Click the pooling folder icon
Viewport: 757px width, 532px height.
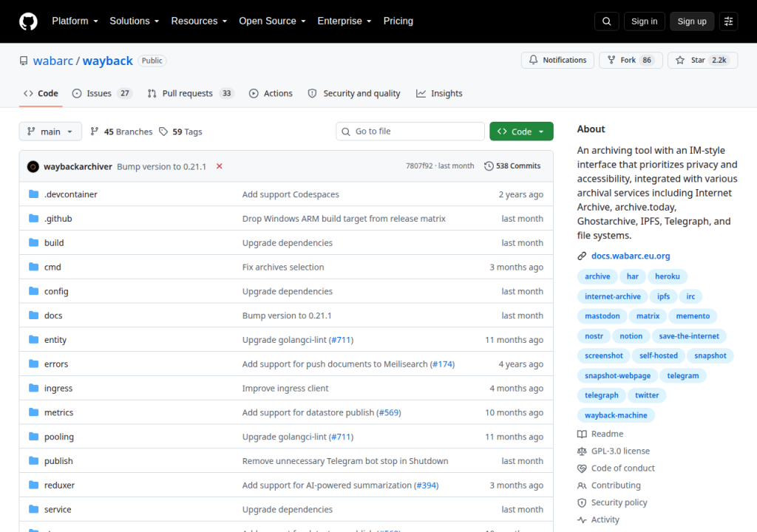coord(33,437)
